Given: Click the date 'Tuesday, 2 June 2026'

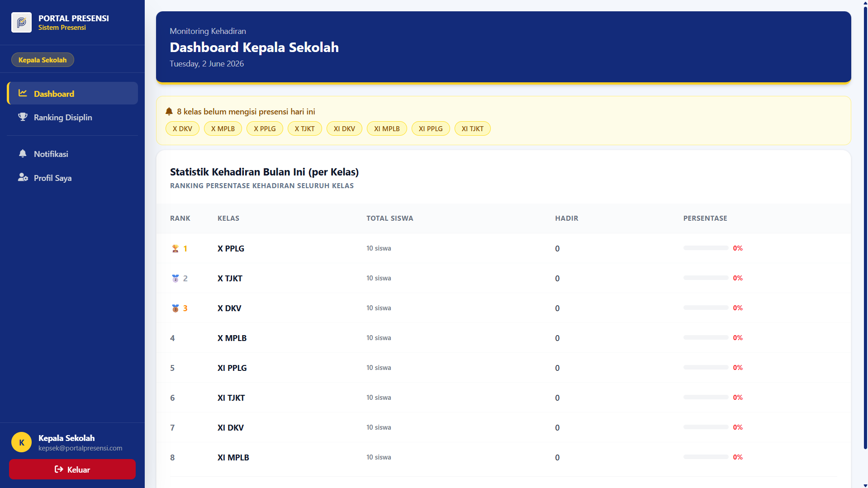Looking at the screenshot, I should click(207, 64).
